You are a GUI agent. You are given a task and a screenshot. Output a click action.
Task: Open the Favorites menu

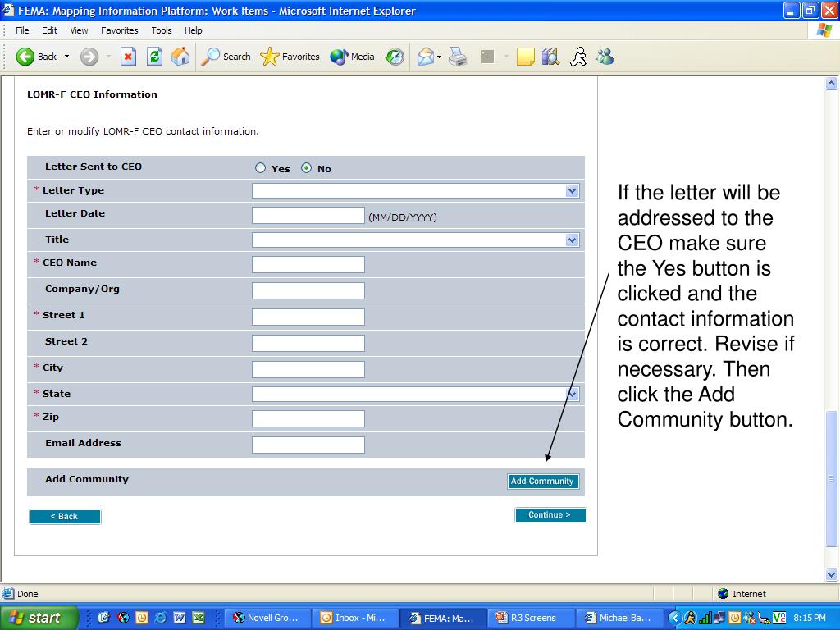(119, 30)
